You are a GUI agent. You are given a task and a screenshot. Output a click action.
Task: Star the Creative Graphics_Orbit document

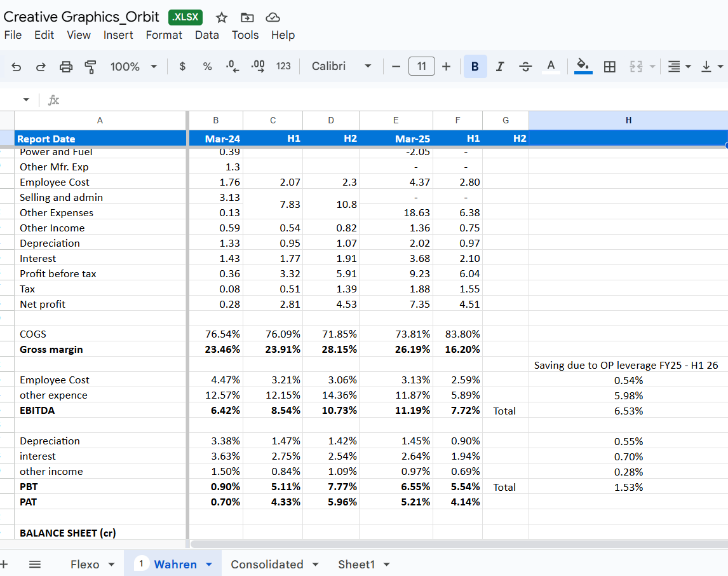[x=222, y=17]
